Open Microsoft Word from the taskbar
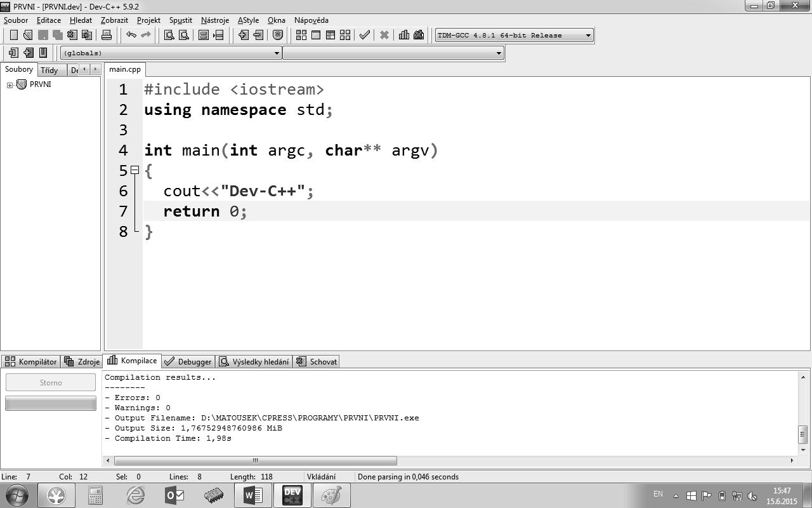The image size is (812, 508). (x=252, y=495)
